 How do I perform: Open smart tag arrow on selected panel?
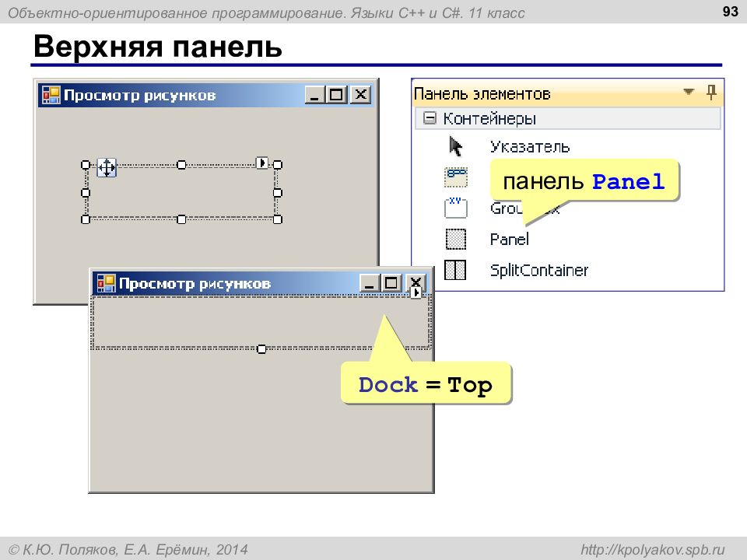click(x=262, y=163)
